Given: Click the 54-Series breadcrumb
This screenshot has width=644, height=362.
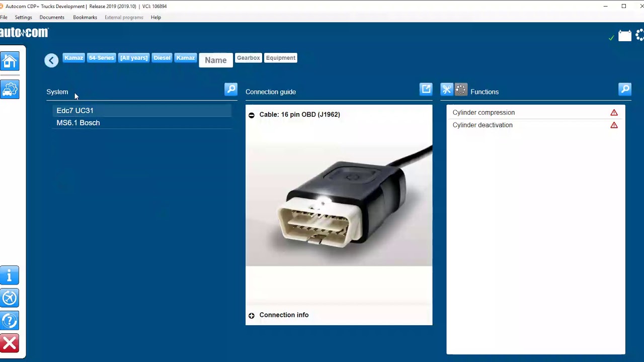Looking at the screenshot, I should click(x=102, y=58).
